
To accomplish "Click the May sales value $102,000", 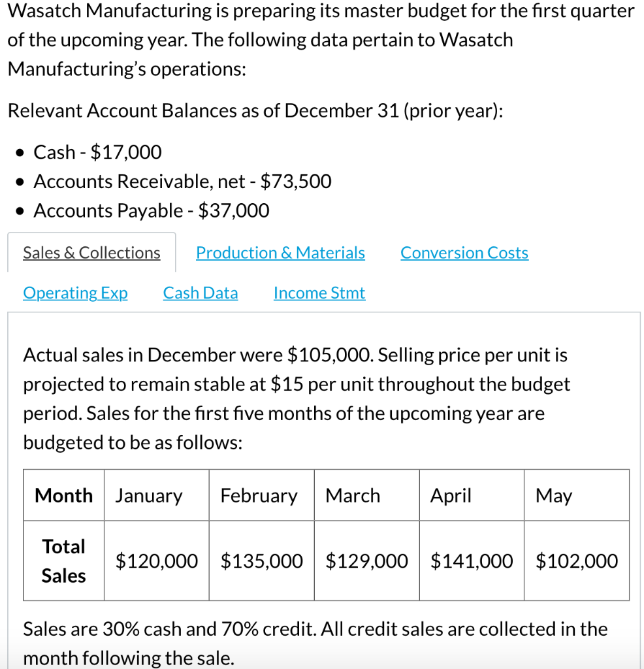I will tap(577, 561).
